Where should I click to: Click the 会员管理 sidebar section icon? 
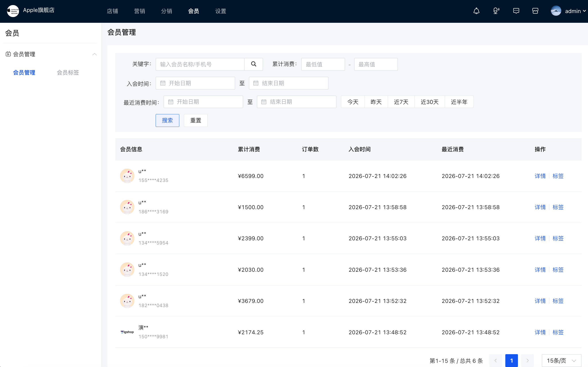click(x=8, y=54)
